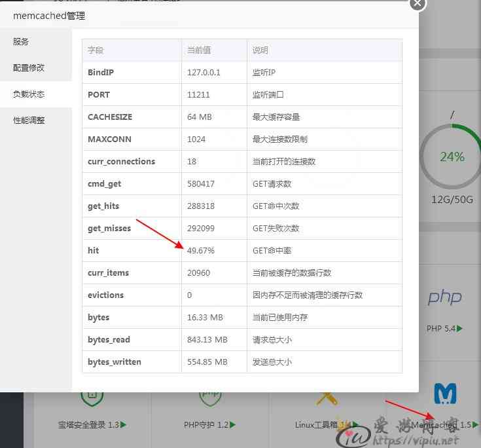Viewport: 481px width, 448px height.
Task: Click the 24% disk usage gauge
Action: (450, 157)
